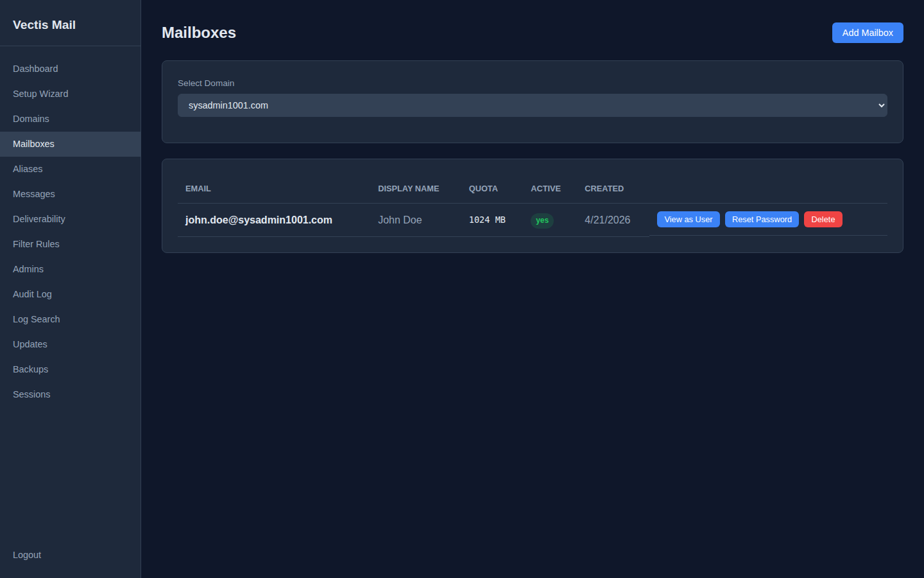Go to Setup Wizard
The image size is (924, 578).
(70, 94)
